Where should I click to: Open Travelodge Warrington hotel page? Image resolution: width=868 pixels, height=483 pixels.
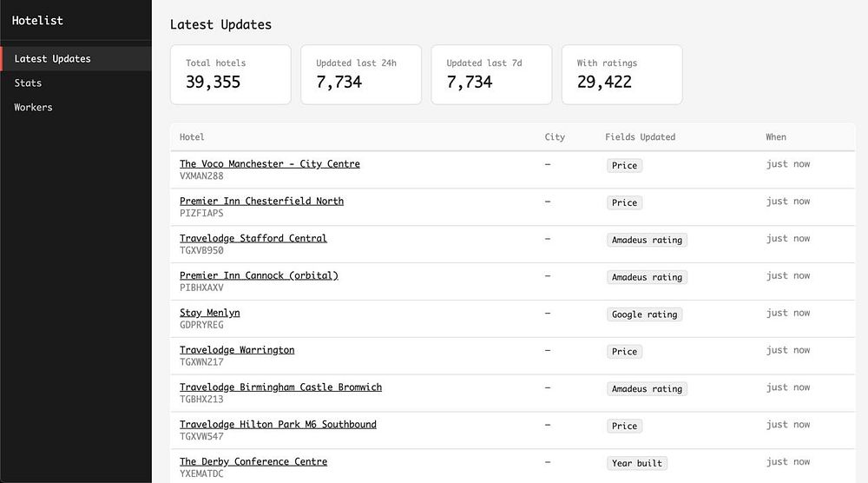tap(237, 350)
